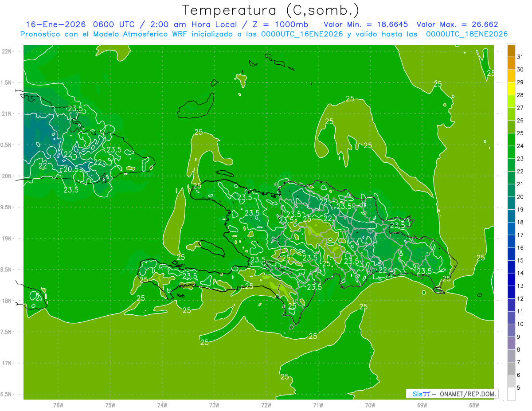Click the "68W" longitude axis label
This screenshot has height=411, width=532.
(x=473, y=405)
